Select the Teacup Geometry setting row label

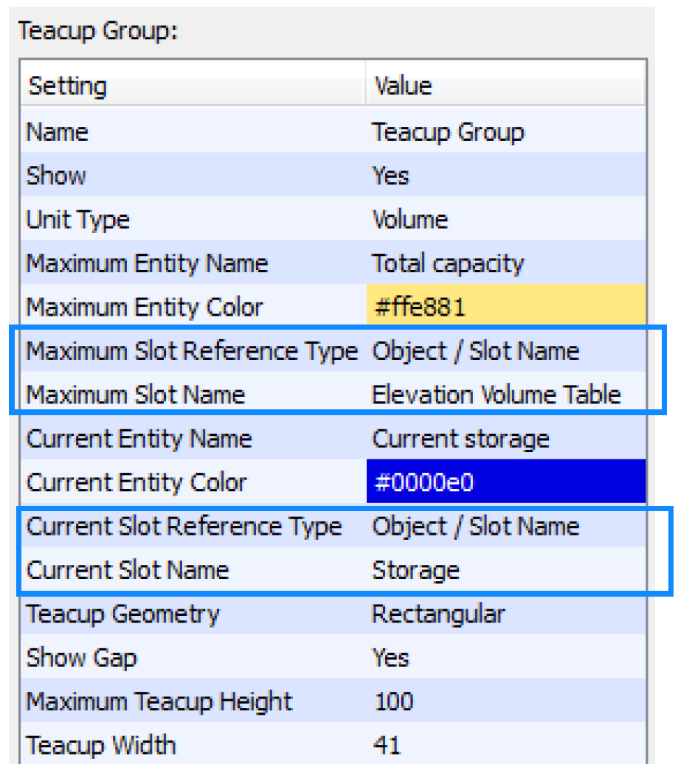coord(122,614)
